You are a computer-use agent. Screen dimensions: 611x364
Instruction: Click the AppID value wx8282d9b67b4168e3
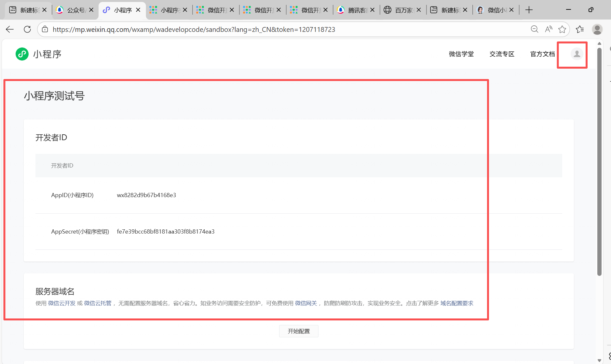point(146,195)
